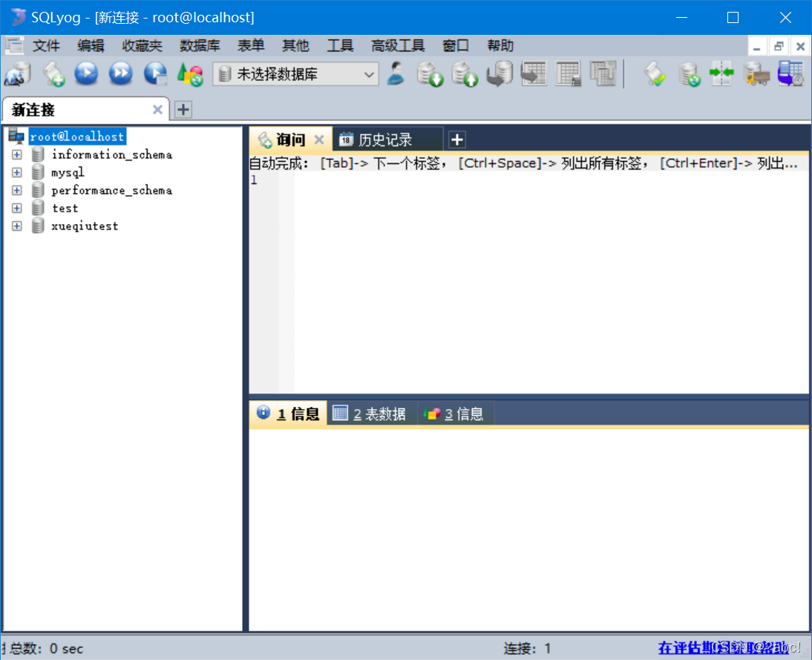
Task: Select the xueqiutest database
Action: [x=85, y=226]
